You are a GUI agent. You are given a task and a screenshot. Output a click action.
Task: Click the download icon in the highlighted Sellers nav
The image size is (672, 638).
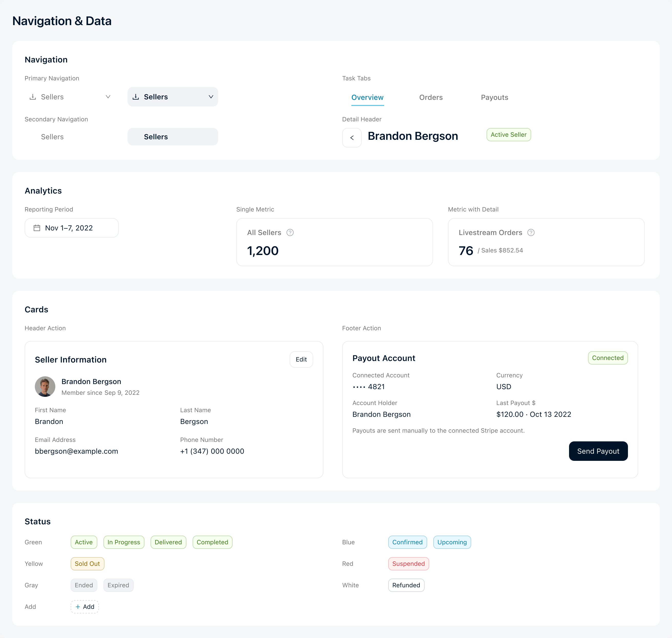(x=136, y=97)
